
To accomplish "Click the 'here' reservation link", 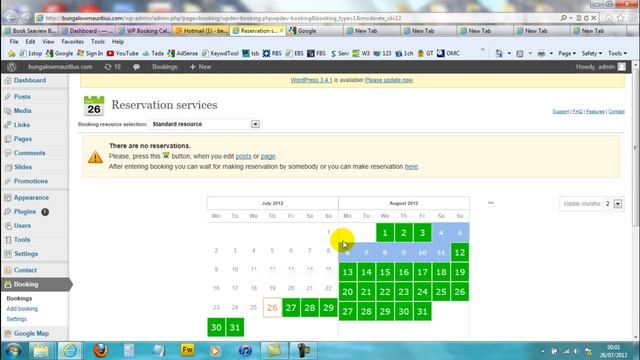I will click(x=411, y=167).
